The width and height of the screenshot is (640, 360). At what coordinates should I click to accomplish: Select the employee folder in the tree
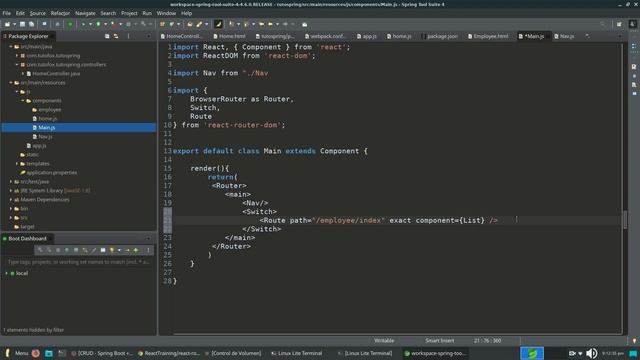point(49,110)
